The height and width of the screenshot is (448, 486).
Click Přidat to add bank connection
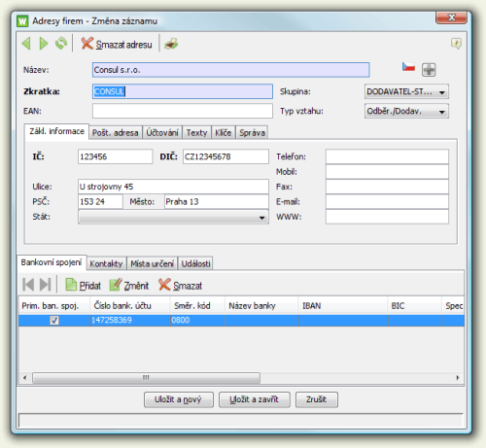coord(83,285)
